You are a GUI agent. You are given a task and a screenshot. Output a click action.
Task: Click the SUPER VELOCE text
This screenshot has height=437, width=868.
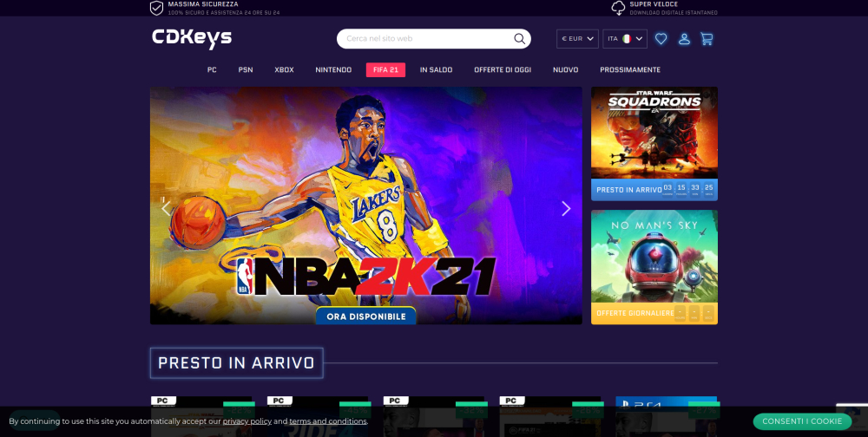(654, 3)
